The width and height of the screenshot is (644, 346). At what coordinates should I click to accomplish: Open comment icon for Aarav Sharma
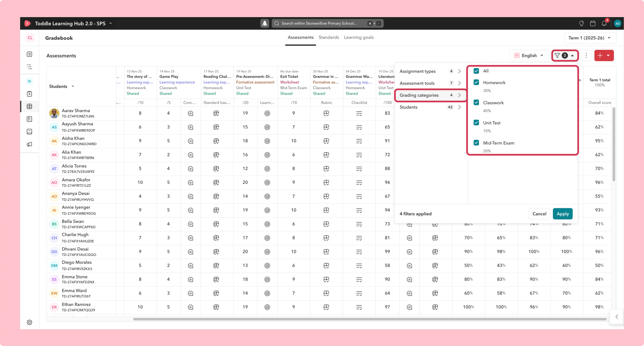tap(190, 114)
